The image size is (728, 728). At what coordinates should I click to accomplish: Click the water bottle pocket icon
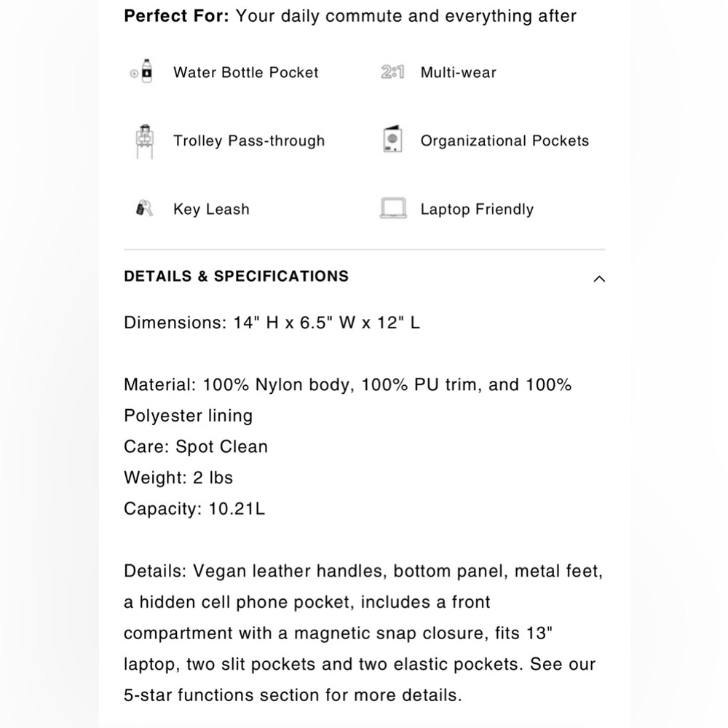[x=142, y=71]
